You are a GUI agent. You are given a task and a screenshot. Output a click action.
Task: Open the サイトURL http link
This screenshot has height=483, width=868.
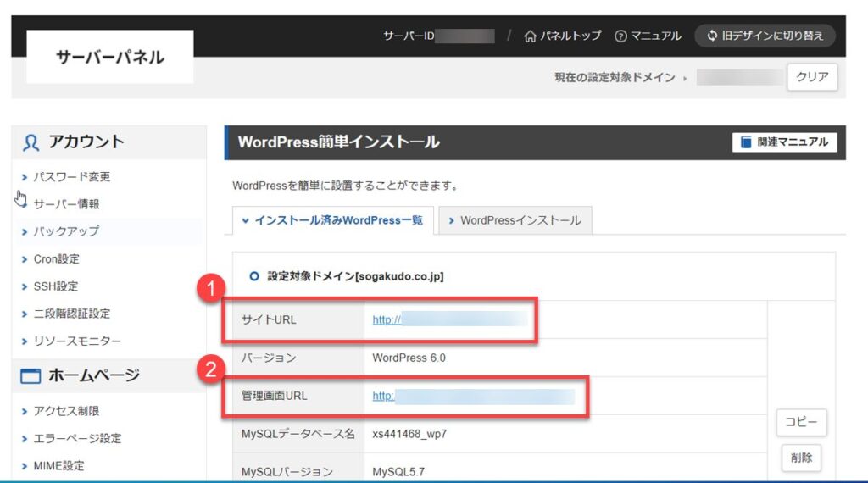click(387, 319)
